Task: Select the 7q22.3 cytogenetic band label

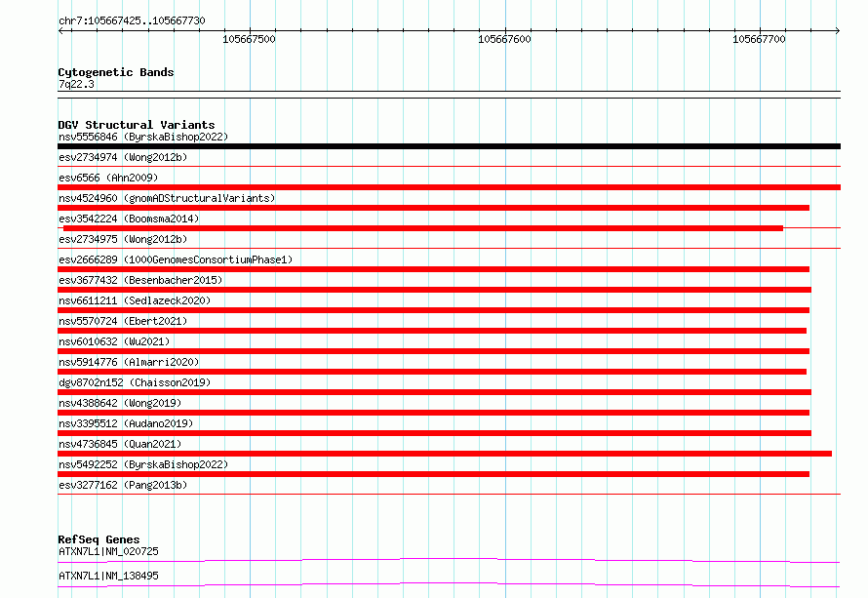Action: click(76, 84)
